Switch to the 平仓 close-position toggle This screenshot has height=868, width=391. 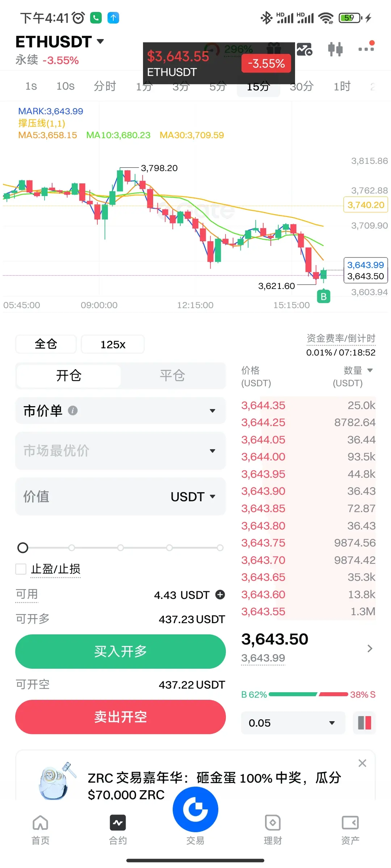click(x=172, y=375)
